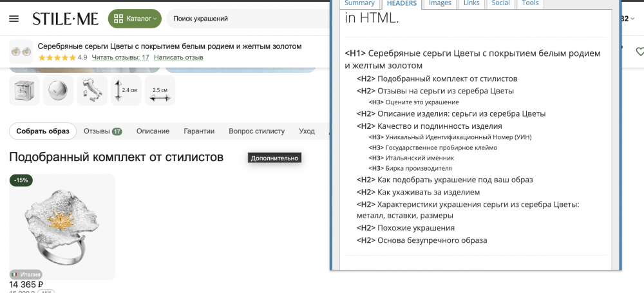Click the 2.5 см width icon
This screenshot has height=293, width=644.
coord(160,90)
